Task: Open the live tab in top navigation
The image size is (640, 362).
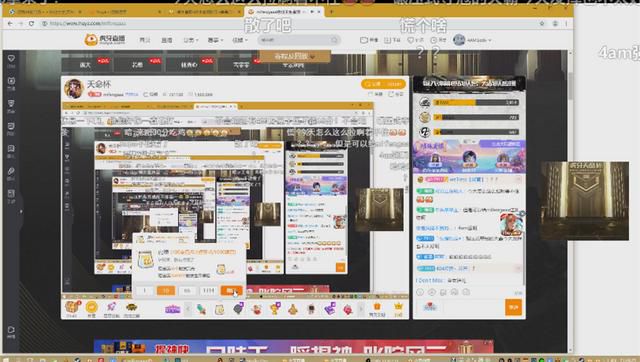Action: click(167, 40)
